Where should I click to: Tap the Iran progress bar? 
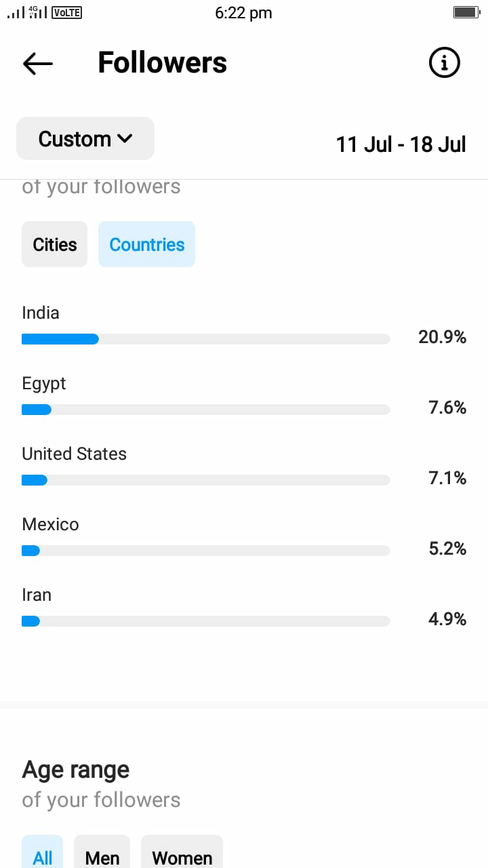pos(206,621)
